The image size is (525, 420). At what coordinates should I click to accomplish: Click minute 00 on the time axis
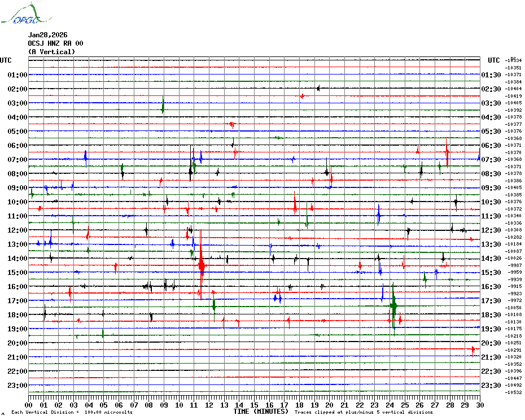29,405
